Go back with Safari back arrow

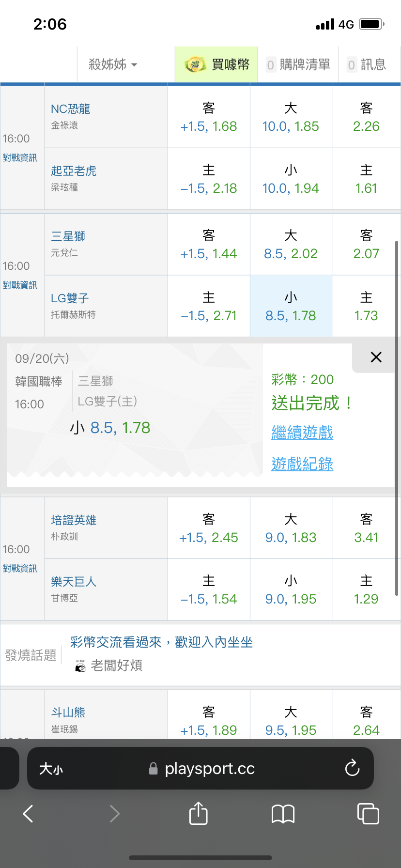(x=28, y=814)
